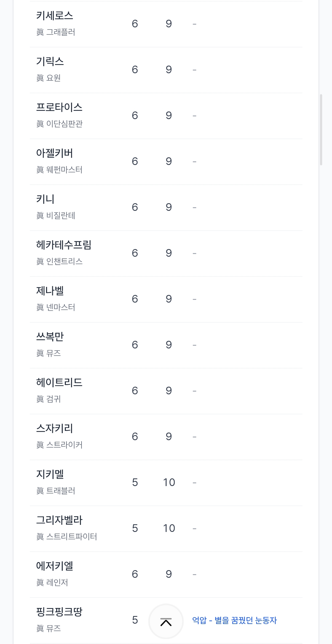The height and width of the screenshot is (644, 332).
Task: Open 프로타이스 character entry
Action: click(59, 107)
